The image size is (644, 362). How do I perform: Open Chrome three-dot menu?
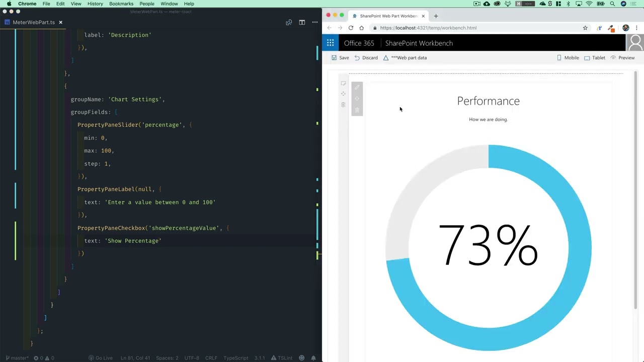[x=637, y=28]
